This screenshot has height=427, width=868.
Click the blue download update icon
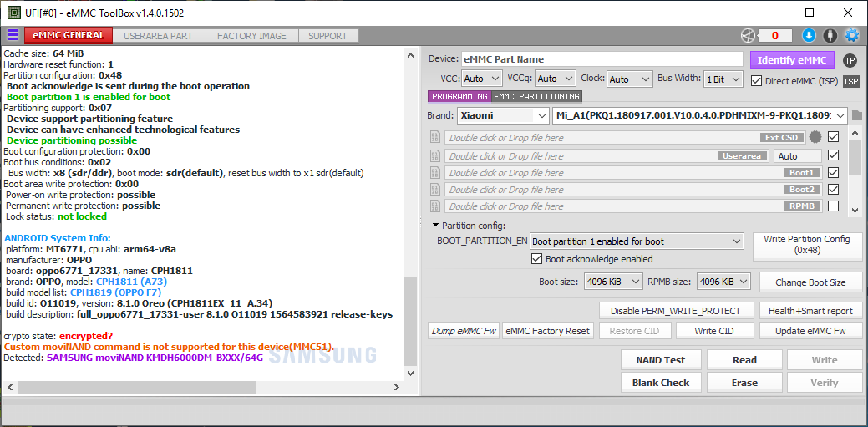[809, 36]
